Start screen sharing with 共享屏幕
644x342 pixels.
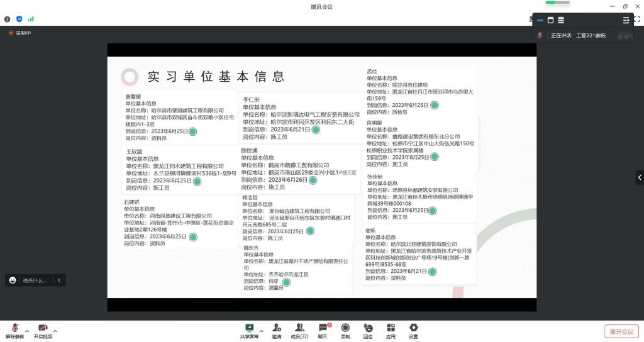click(249, 331)
